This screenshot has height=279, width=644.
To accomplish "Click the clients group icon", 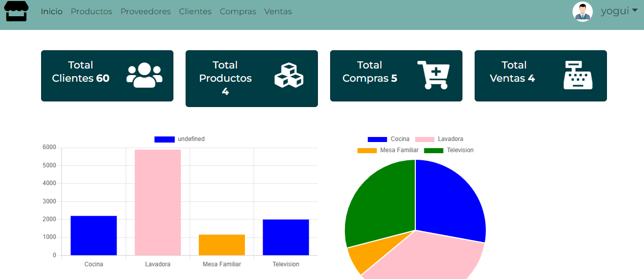I will pos(145,75).
